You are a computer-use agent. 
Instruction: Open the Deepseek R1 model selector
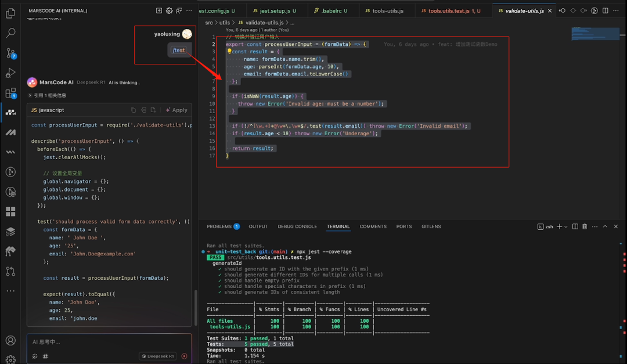point(157,356)
